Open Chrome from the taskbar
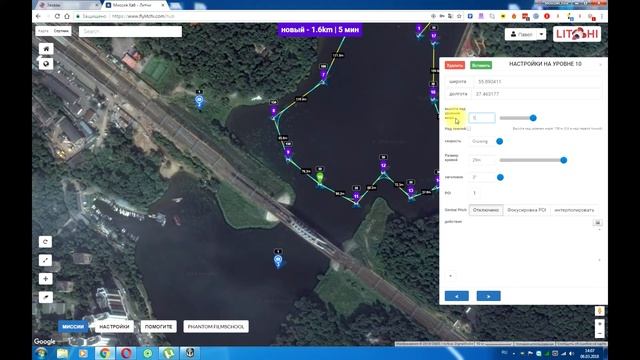Image resolution: width=640 pixels, height=360 pixels. (105, 353)
